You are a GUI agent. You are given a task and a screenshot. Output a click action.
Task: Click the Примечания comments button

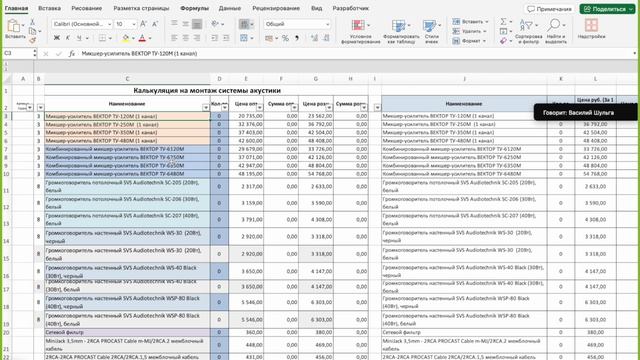pyautogui.click(x=549, y=9)
